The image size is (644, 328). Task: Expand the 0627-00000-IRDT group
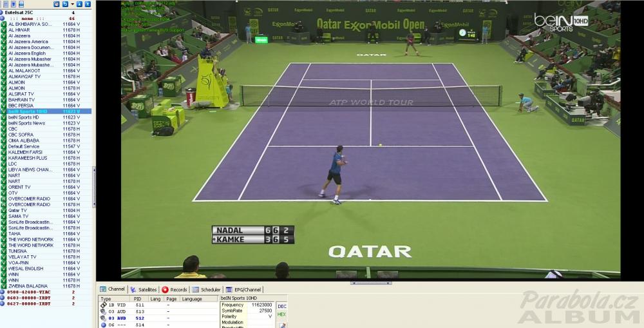coord(2,304)
